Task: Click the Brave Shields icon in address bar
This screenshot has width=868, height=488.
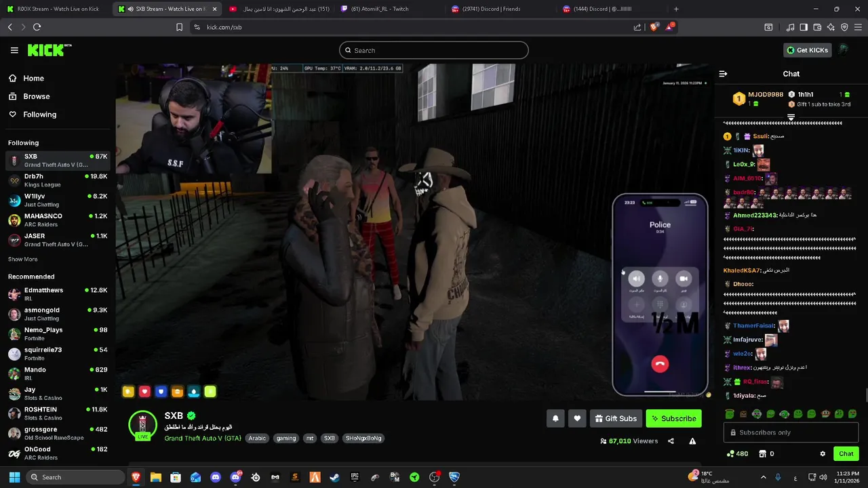Action: point(654,27)
